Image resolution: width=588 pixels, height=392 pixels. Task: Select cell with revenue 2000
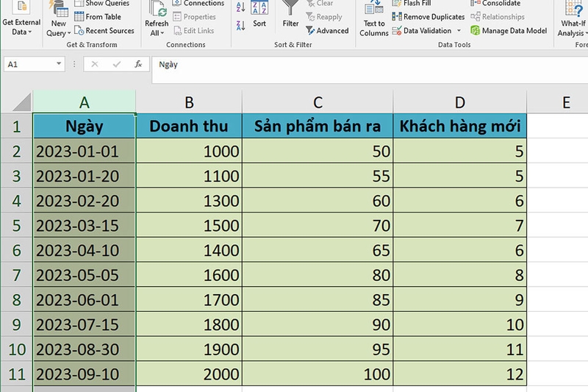[189, 374]
